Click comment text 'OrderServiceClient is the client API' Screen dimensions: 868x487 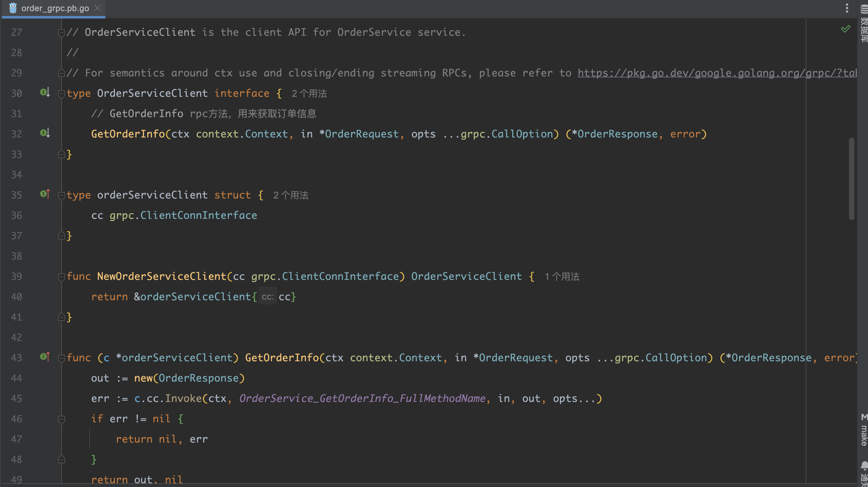tap(195, 32)
